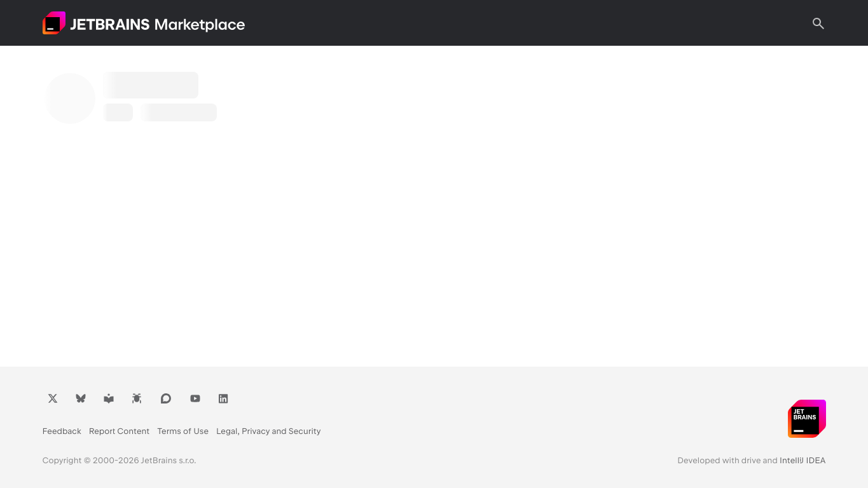The height and width of the screenshot is (488, 868).
Task: Open the Terms of Use link
Action: [x=183, y=431]
